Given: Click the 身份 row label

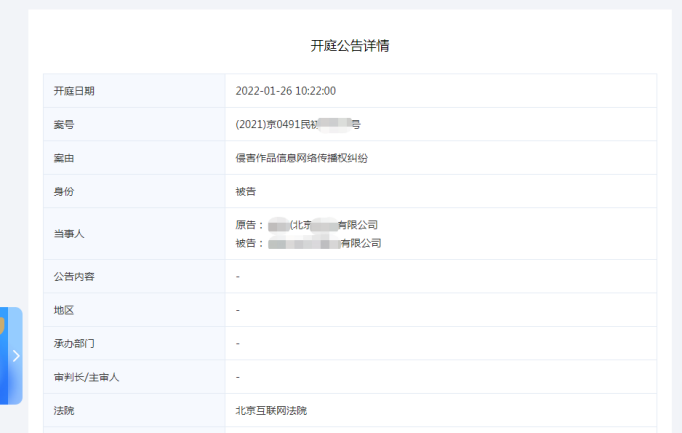Looking at the screenshot, I should (x=64, y=191).
